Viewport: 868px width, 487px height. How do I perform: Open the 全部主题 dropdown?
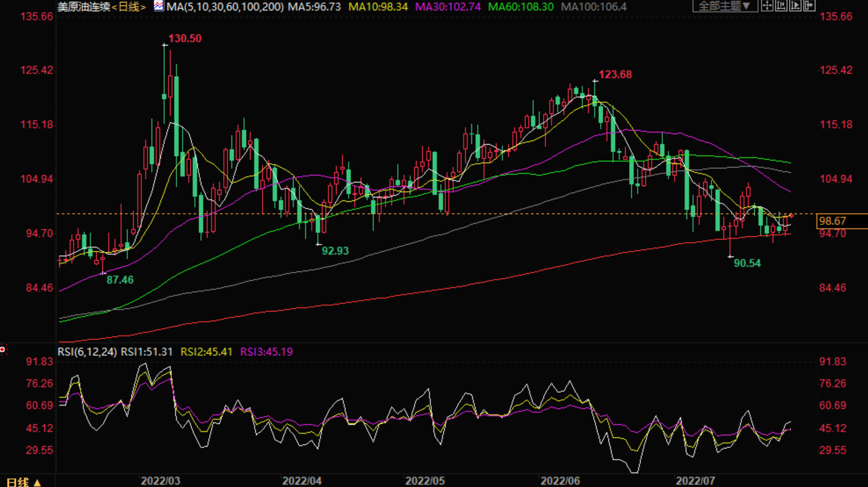[x=725, y=6]
